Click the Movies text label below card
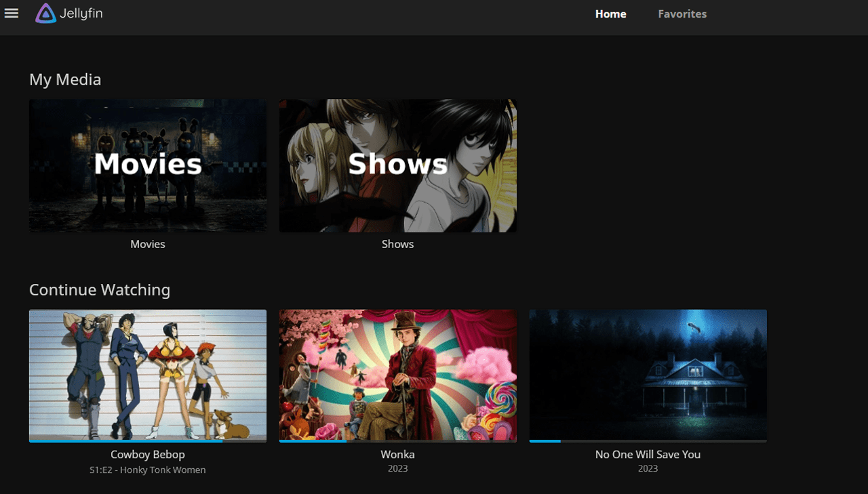868x494 pixels. coord(148,244)
